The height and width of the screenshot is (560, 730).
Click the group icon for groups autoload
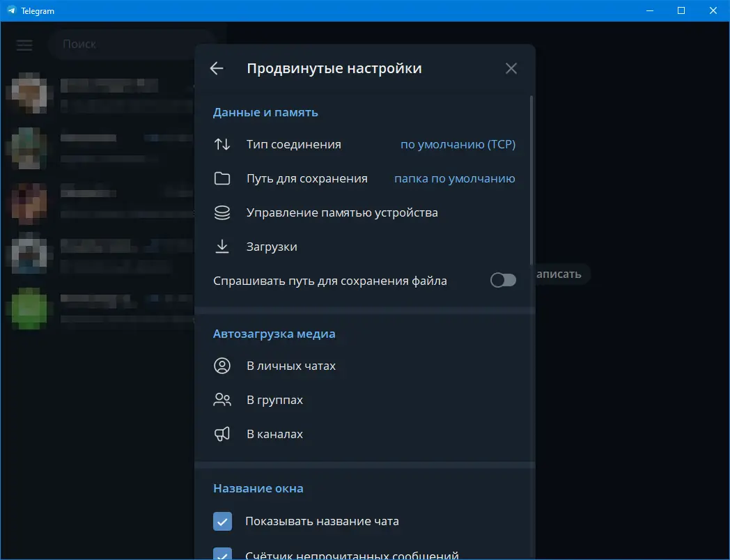pyautogui.click(x=222, y=400)
